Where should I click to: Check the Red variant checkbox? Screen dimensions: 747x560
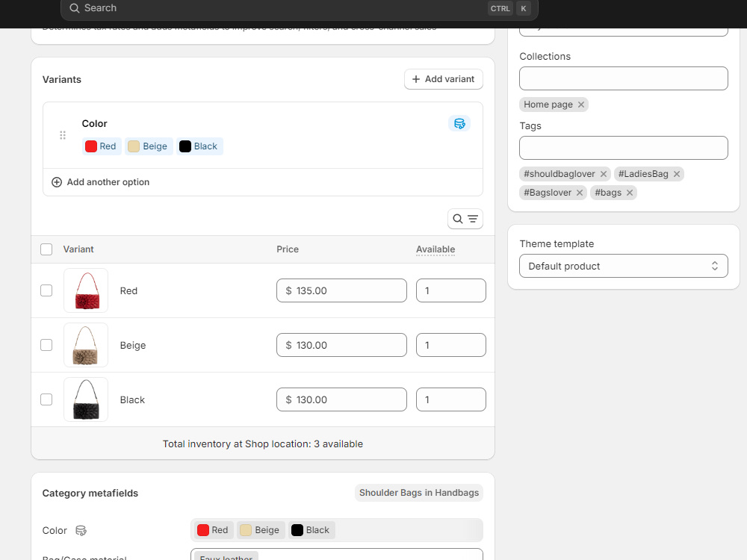pos(46,290)
